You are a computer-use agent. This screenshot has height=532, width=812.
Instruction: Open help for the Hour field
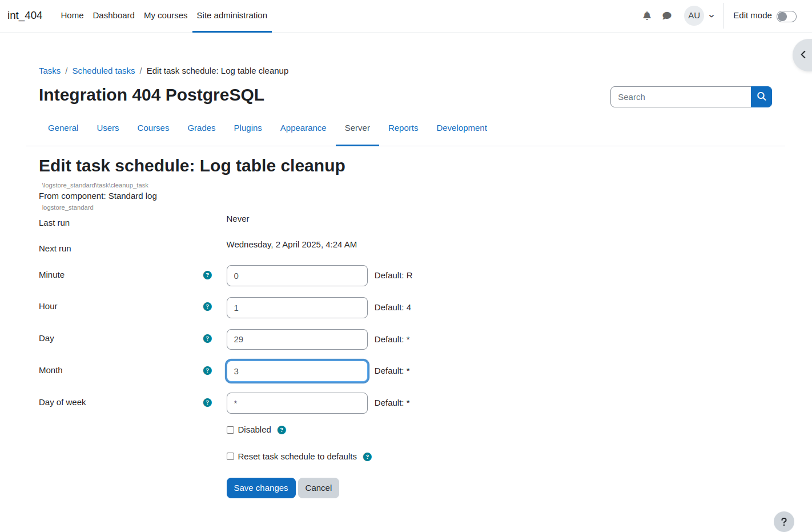(x=207, y=307)
